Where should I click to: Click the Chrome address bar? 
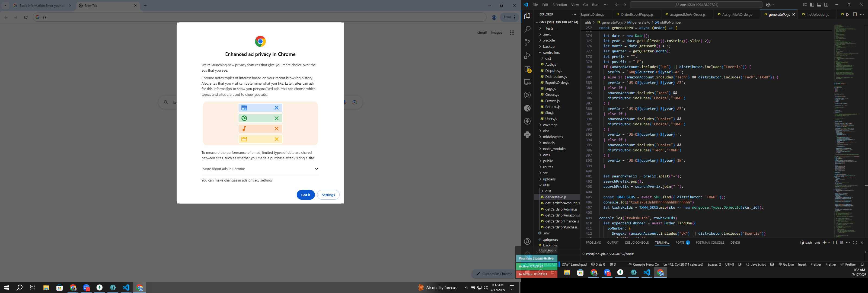coord(260,17)
